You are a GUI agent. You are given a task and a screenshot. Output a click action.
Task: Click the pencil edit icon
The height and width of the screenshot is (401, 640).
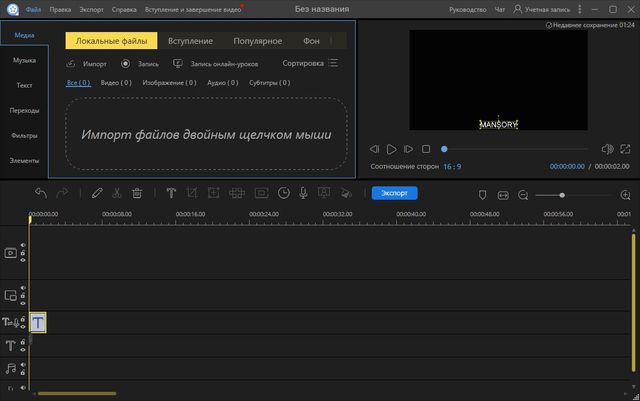(96, 193)
